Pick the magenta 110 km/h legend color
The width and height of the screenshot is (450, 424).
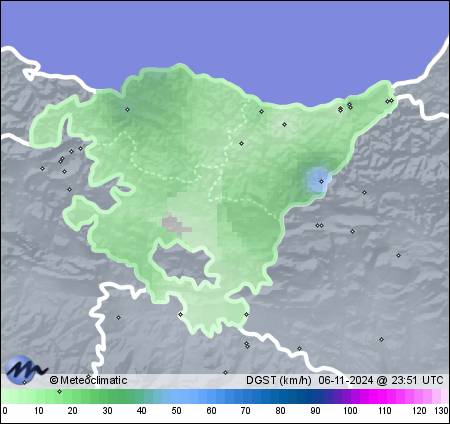[x=384, y=396]
